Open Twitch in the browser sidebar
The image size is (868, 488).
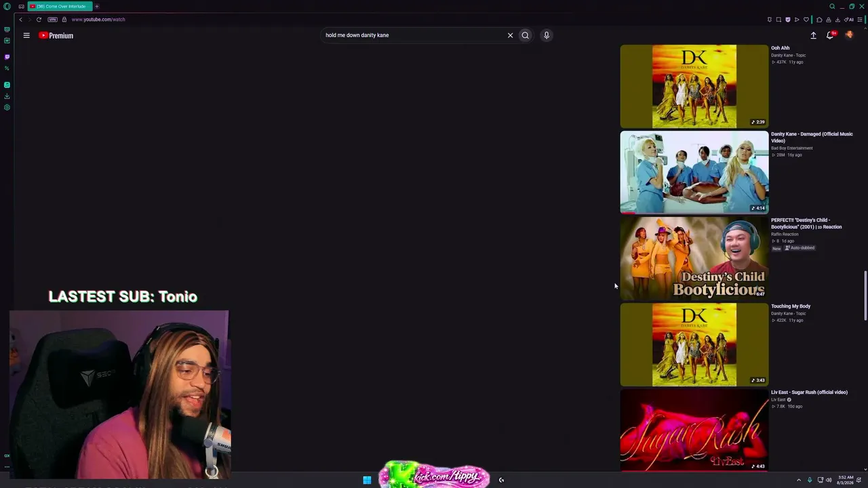click(x=7, y=57)
